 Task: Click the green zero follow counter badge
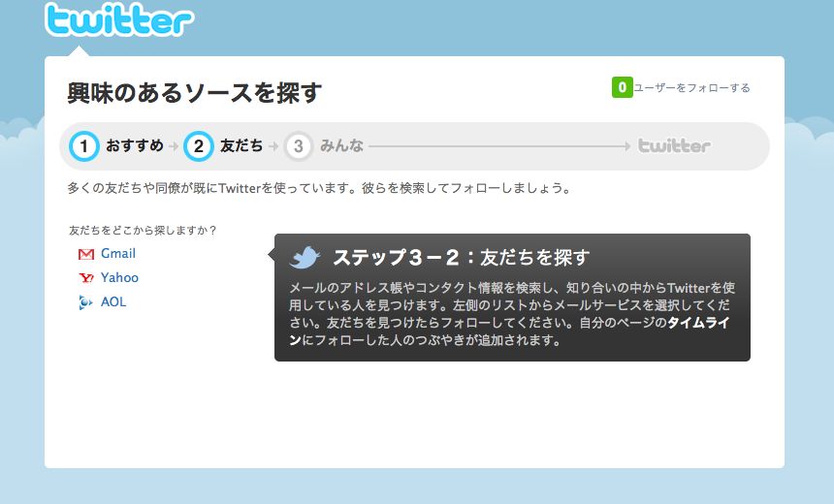(622, 88)
